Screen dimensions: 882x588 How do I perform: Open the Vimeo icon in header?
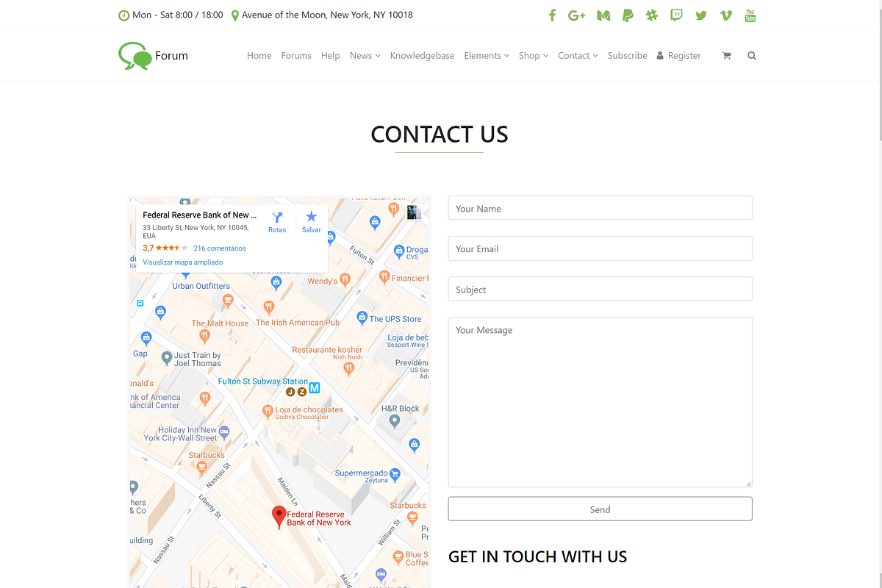point(726,15)
